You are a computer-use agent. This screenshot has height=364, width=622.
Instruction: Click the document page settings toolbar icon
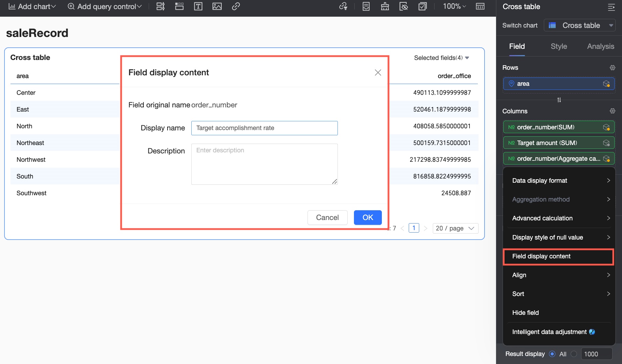[x=366, y=6]
